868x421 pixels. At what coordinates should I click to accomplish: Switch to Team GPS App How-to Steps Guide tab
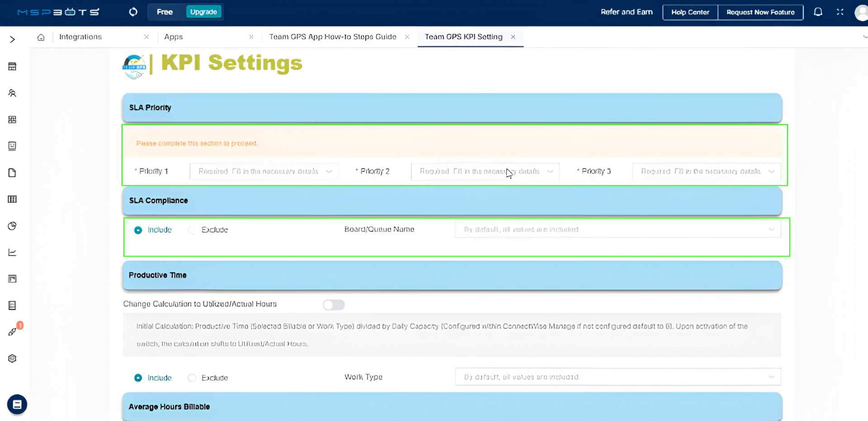pyautogui.click(x=333, y=37)
